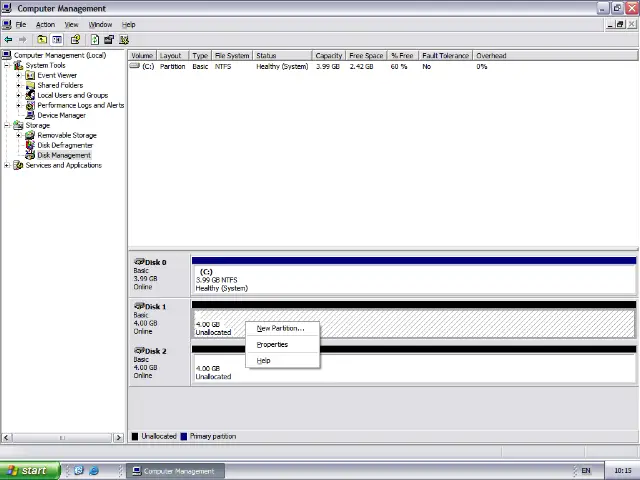Choose New Partition... from context menu
640x480 pixels.
pyautogui.click(x=282, y=328)
